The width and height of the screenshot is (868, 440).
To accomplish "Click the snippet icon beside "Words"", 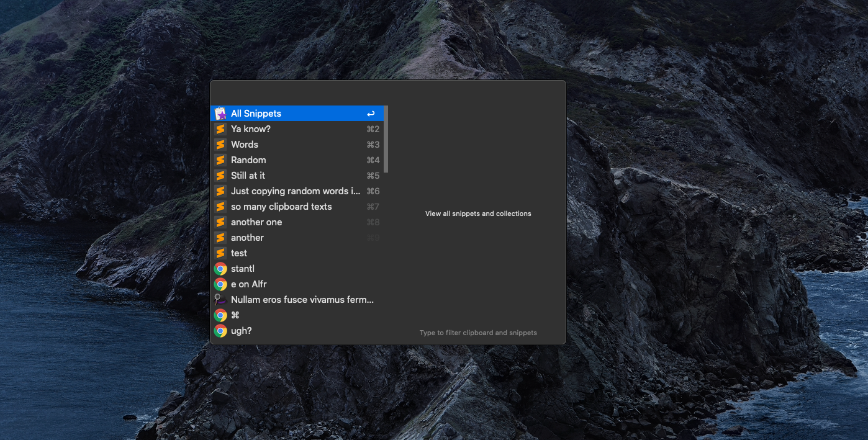I will 220,144.
